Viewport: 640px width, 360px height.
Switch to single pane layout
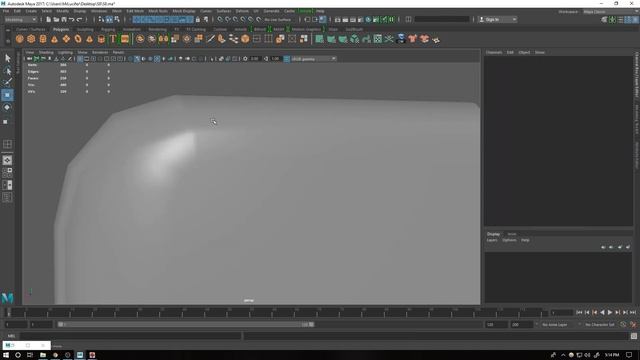pyautogui.click(x=7, y=160)
